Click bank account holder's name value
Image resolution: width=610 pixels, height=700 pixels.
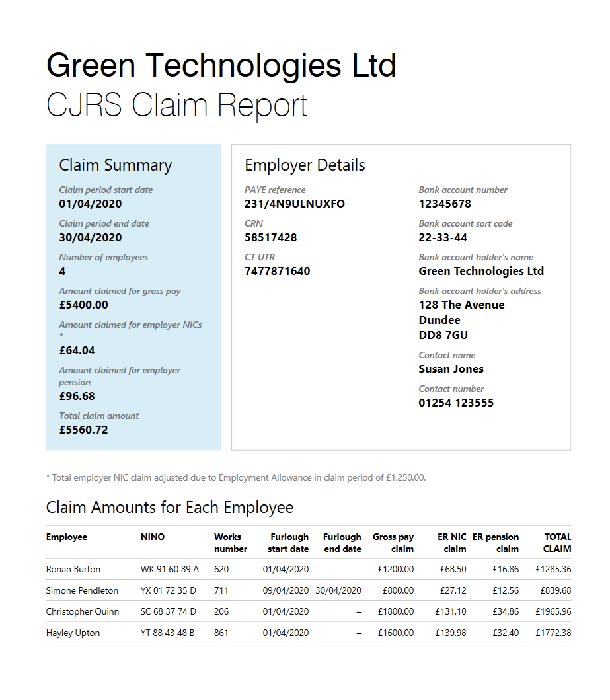click(x=481, y=272)
